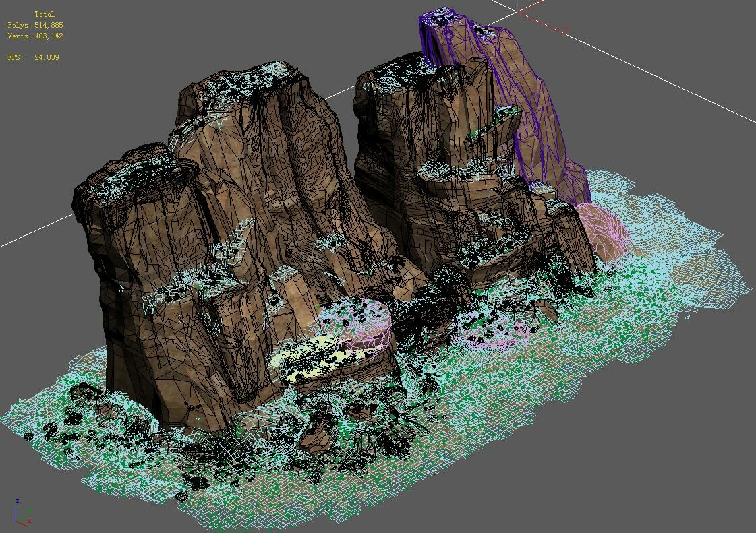Click the 'Verts: 403,142' statistic

coord(35,36)
